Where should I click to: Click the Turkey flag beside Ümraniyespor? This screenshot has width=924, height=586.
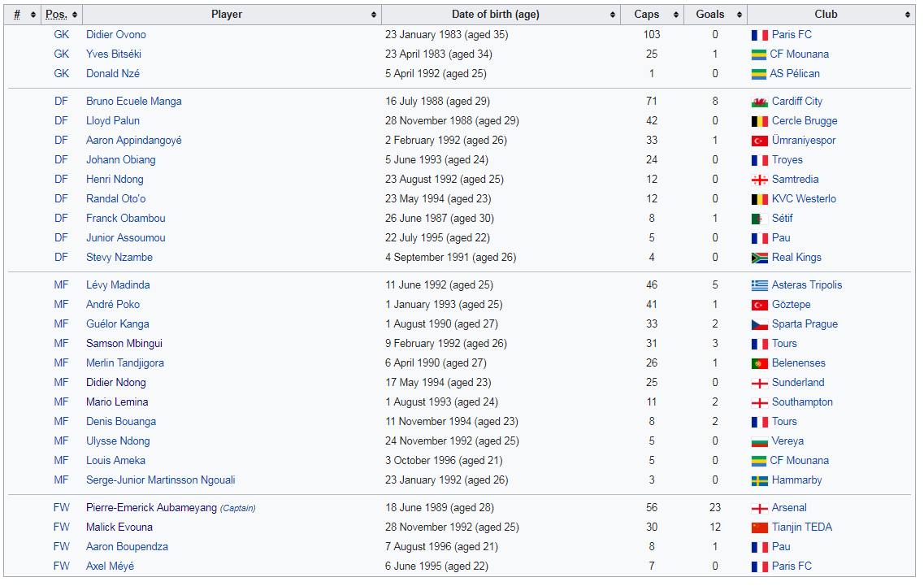[x=760, y=141]
